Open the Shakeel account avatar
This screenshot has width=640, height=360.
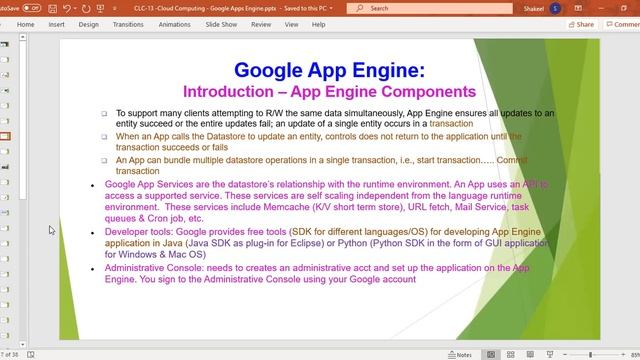555,9
